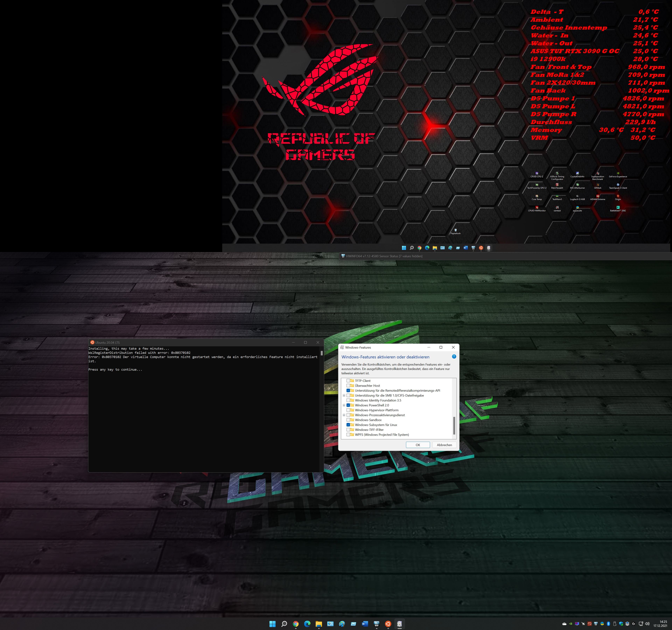
Task: Open Google Chrome from bottom taskbar
Action: pos(296,624)
